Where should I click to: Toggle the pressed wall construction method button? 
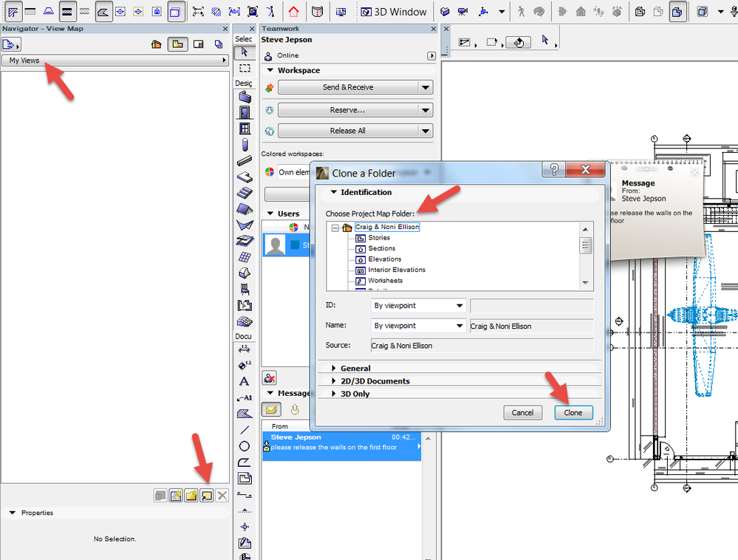click(x=67, y=12)
